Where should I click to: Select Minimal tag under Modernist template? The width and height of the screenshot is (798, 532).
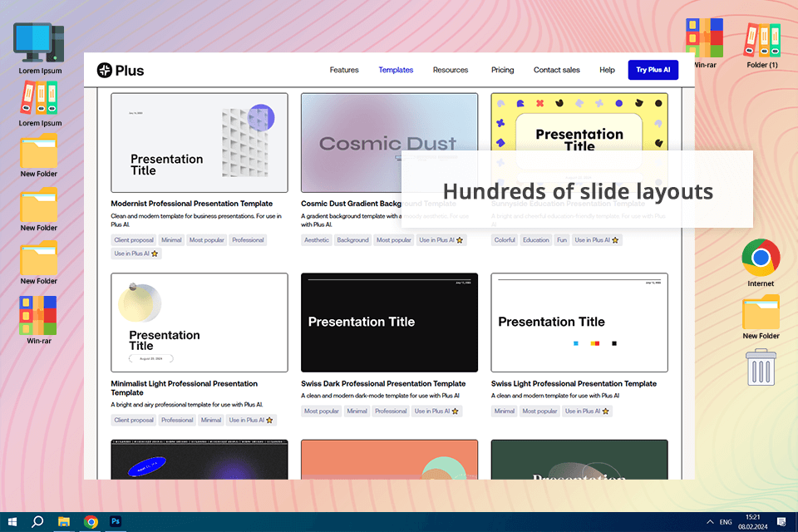pyautogui.click(x=171, y=239)
